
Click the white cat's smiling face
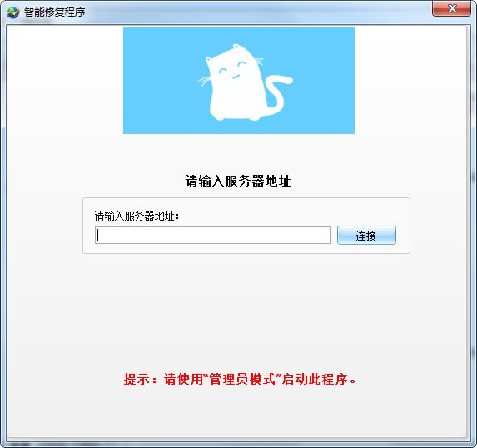pos(234,70)
